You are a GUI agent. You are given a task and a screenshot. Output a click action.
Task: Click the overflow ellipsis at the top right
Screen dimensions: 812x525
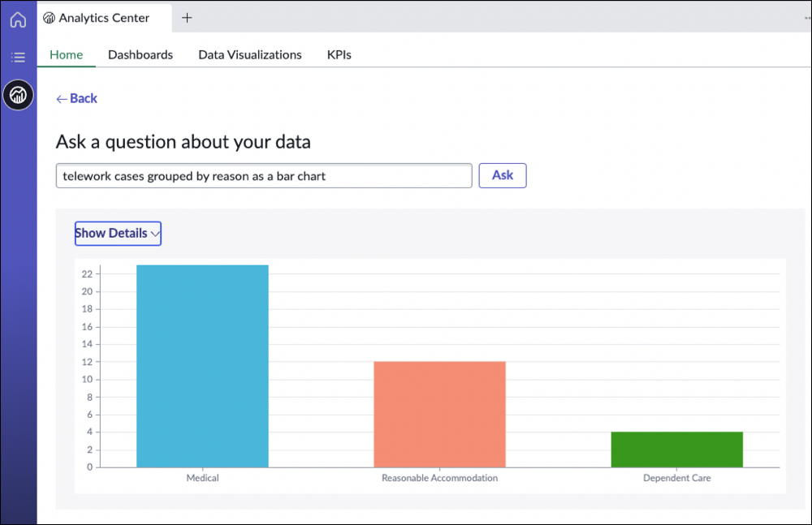805,18
